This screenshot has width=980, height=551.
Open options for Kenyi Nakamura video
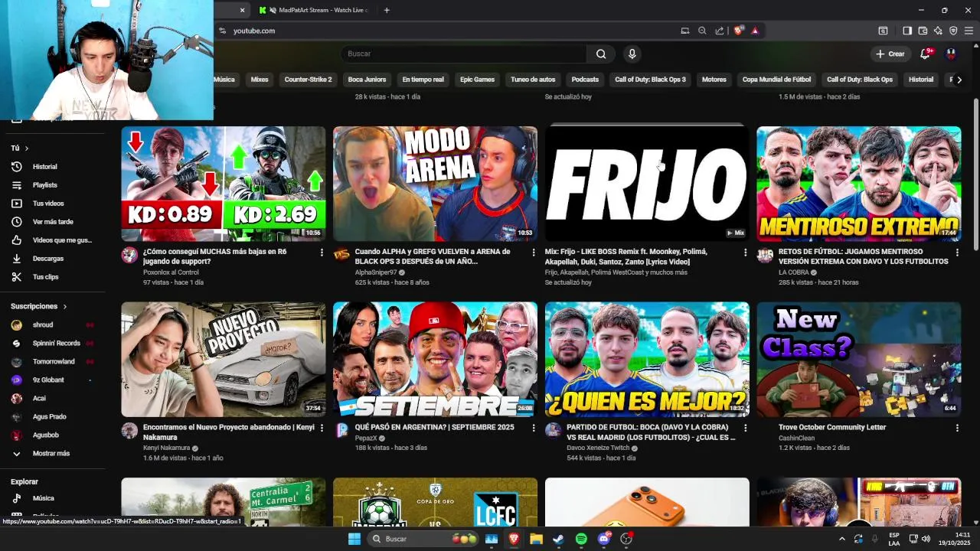click(x=322, y=428)
